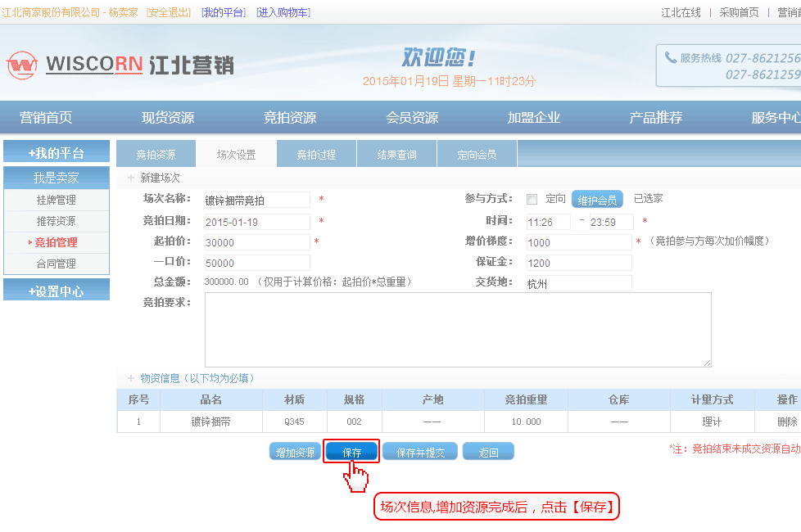Open 现货资源 in main navigation
801x532 pixels.
168,117
